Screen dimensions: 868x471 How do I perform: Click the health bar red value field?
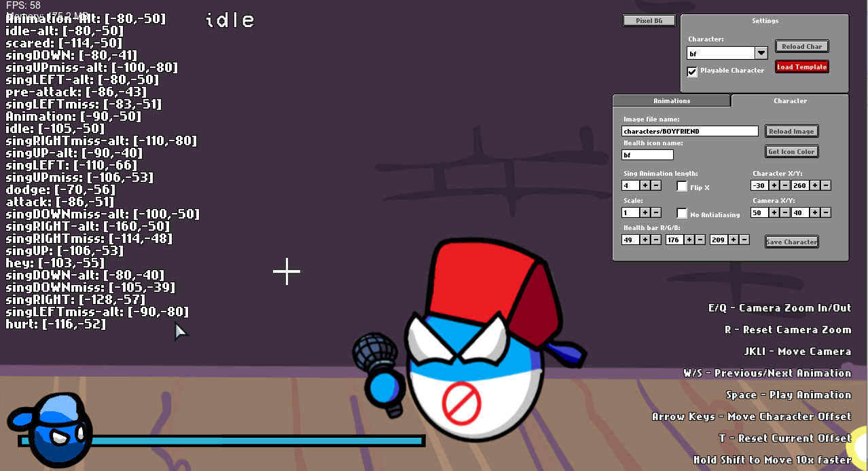(630, 240)
